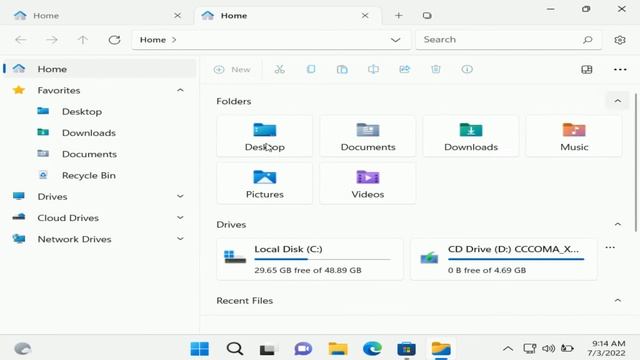The image size is (640, 360).
Task: Open the Desktop folder tile
Action: [264, 136]
